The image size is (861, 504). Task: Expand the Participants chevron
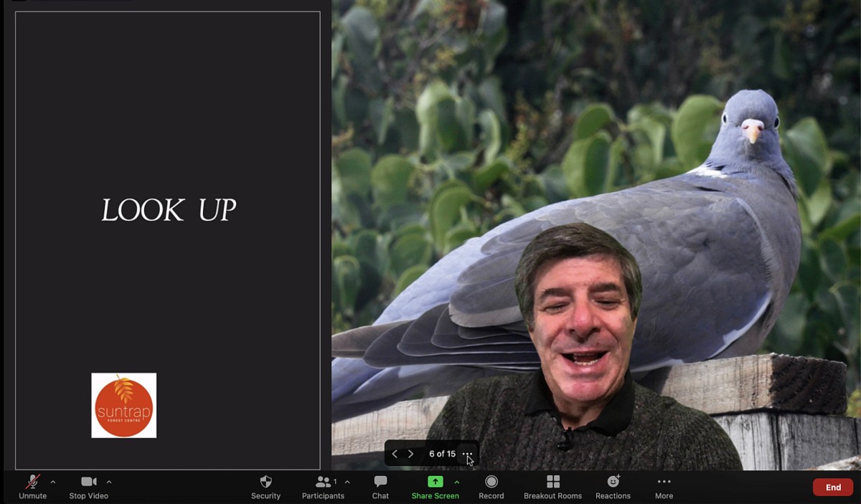(347, 481)
